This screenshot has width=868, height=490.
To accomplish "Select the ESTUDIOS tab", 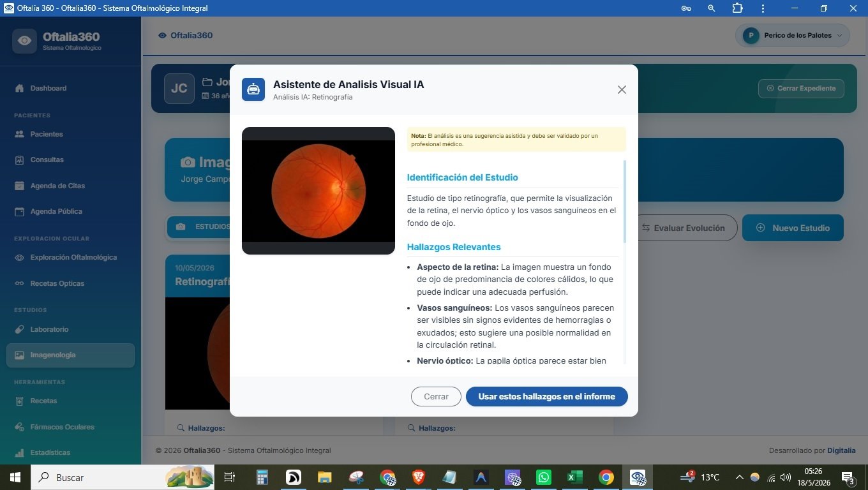I will point(203,226).
